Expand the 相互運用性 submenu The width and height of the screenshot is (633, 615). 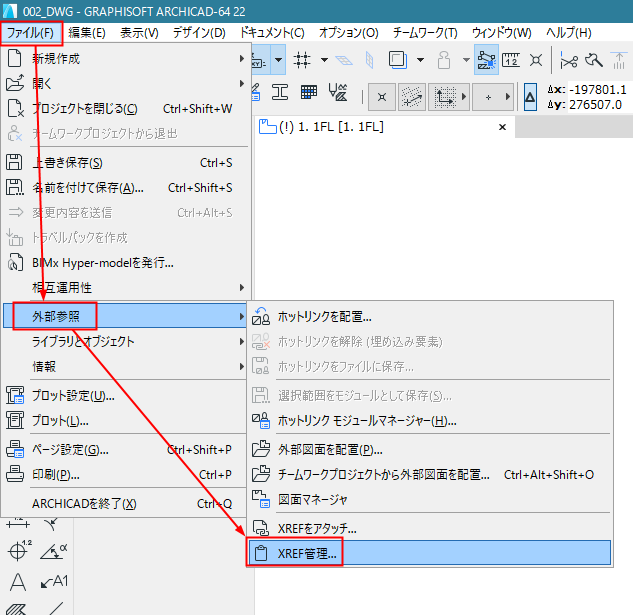click(126, 288)
